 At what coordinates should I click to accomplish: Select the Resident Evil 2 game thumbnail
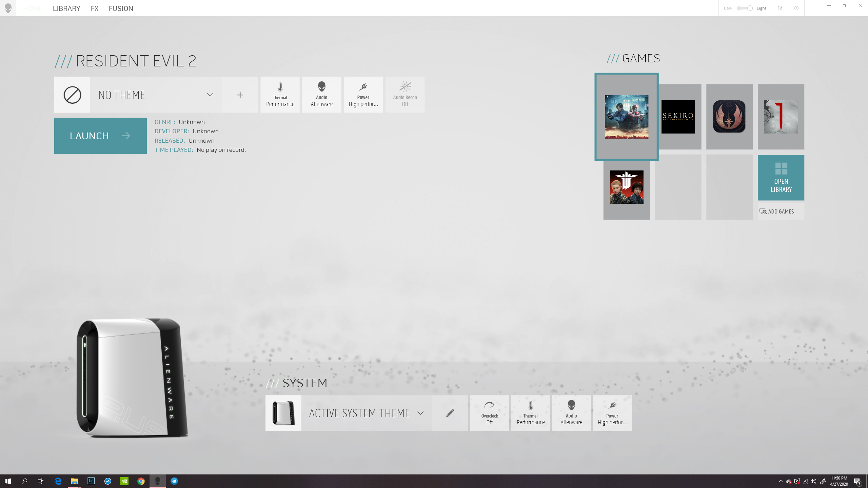(627, 117)
